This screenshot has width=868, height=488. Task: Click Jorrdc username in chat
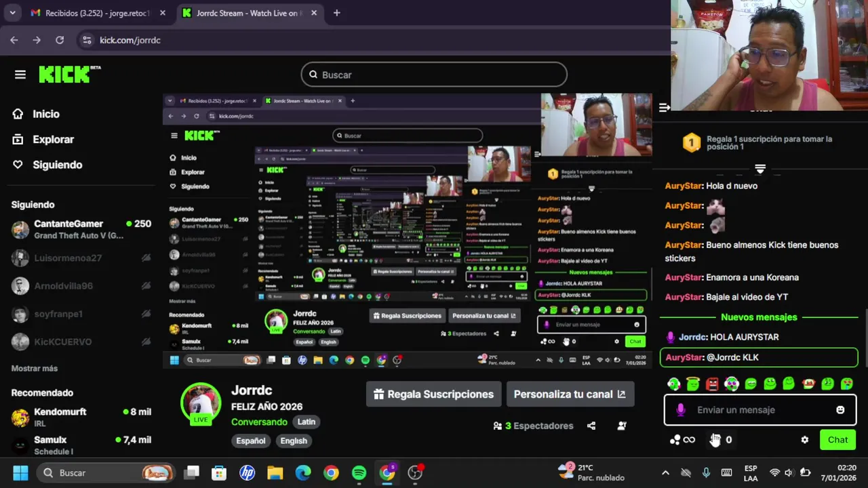coord(693,337)
